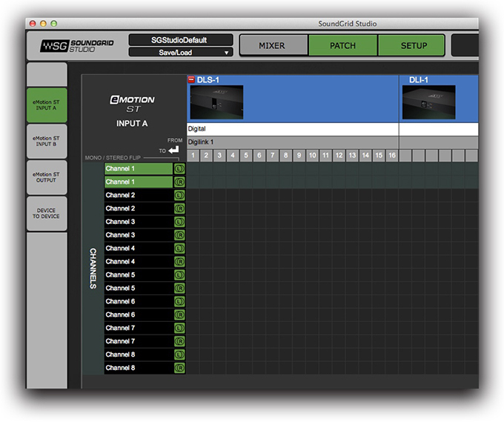Toggle mono/stereo flip L on first Channel 1
Screen dimensions: 504x425
pyautogui.click(x=179, y=168)
